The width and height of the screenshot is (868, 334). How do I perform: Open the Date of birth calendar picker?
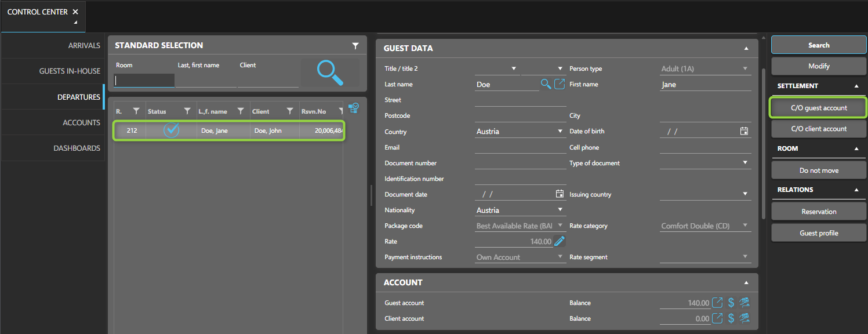click(744, 132)
